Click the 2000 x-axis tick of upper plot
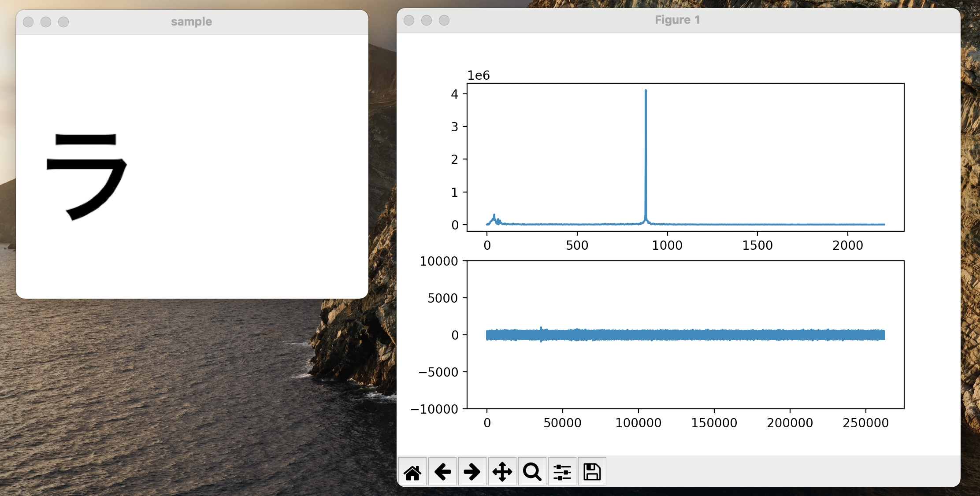 (848, 245)
